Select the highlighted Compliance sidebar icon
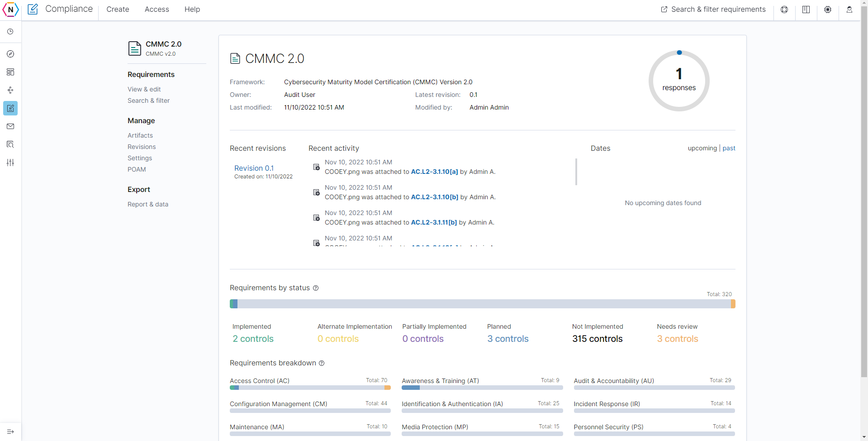The width and height of the screenshot is (868, 441). click(10, 108)
